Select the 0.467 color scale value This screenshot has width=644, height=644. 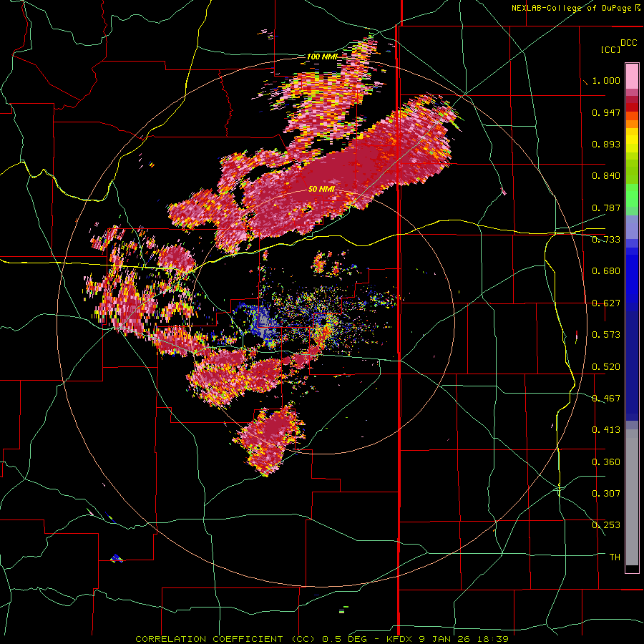pyautogui.click(x=606, y=399)
